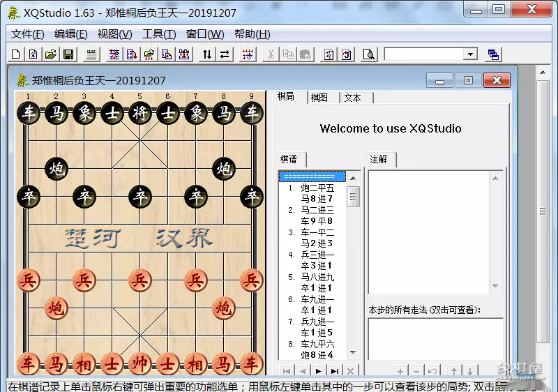The height and width of the screenshot is (392, 558).
Task: Jump to last move button
Action: (335, 371)
